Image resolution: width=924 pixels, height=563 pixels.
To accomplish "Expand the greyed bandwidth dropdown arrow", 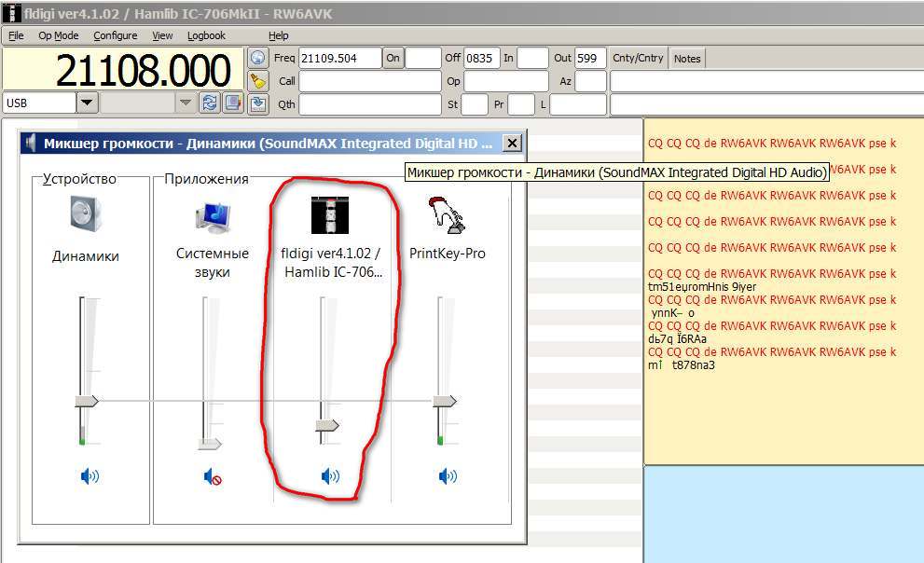I will (185, 103).
